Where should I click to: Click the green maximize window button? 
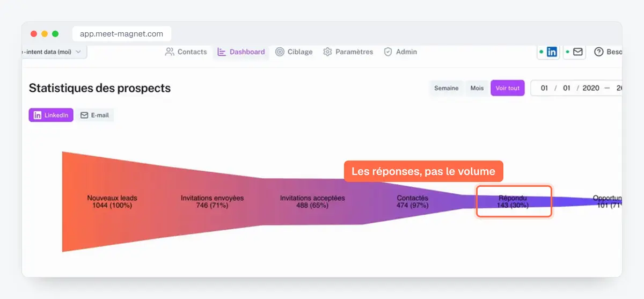pos(55,34)
